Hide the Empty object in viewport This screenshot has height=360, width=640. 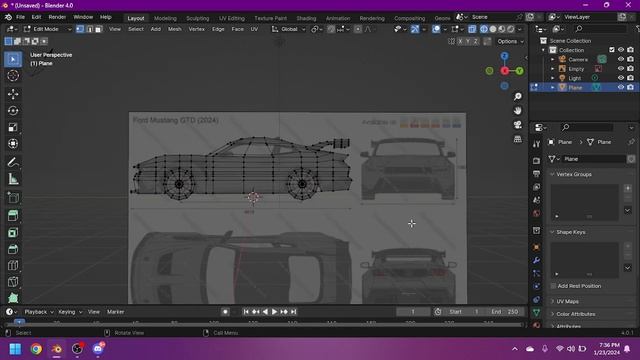click(621, 69)
